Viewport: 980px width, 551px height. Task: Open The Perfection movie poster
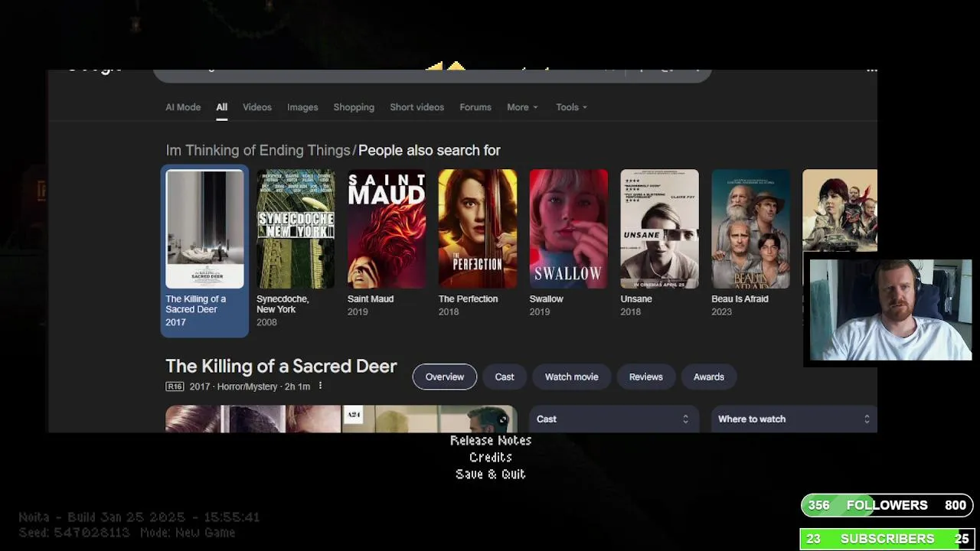coord(478,229)
